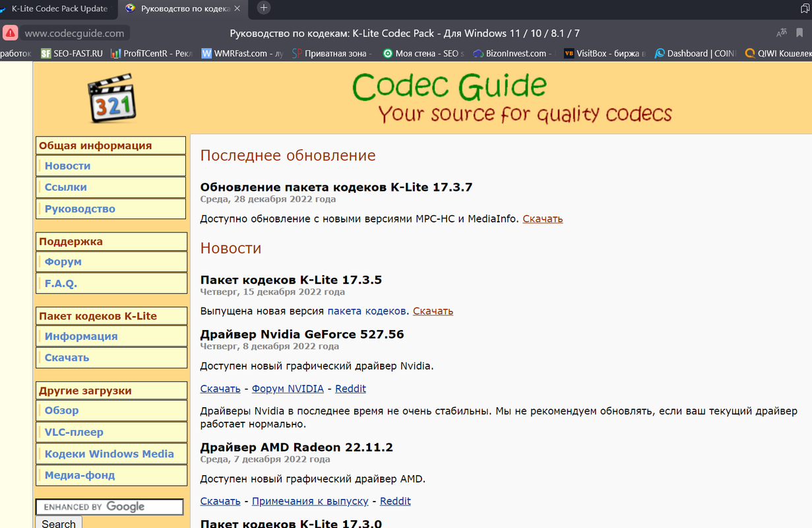Screen dimensions: 812x528
Task: Click Скачать link for Nvidia driver
Action: [x=220, y=389]
